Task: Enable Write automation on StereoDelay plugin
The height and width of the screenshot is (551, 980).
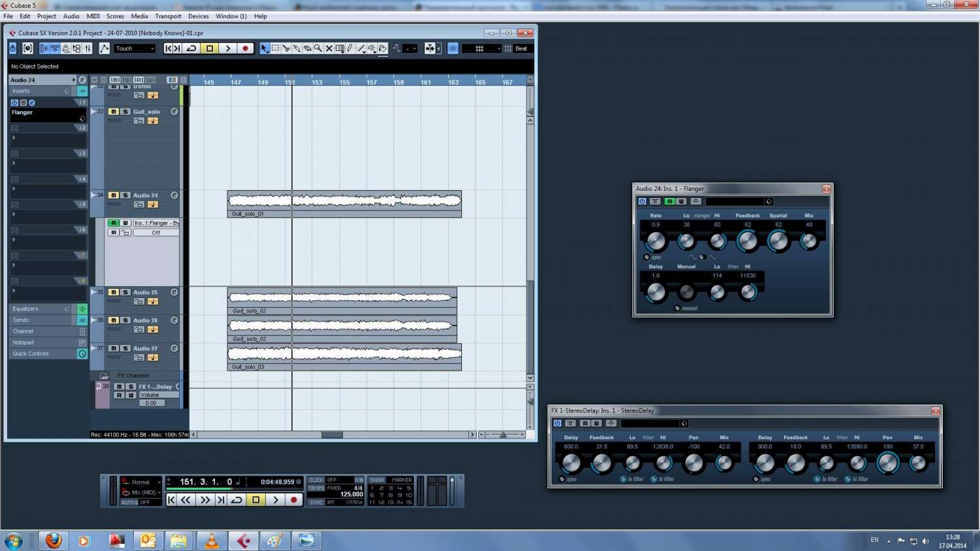Action: click(596, 424)
